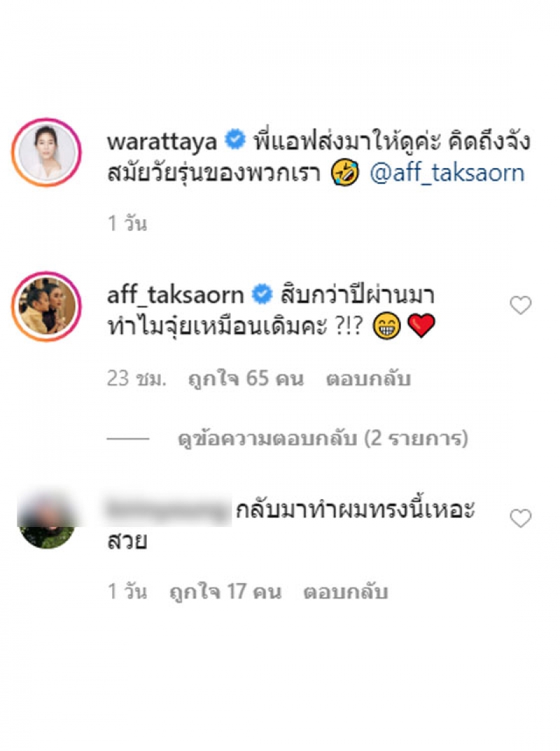
Task: Click warattaya's verified badge
Action: click(x=235, y=140)
